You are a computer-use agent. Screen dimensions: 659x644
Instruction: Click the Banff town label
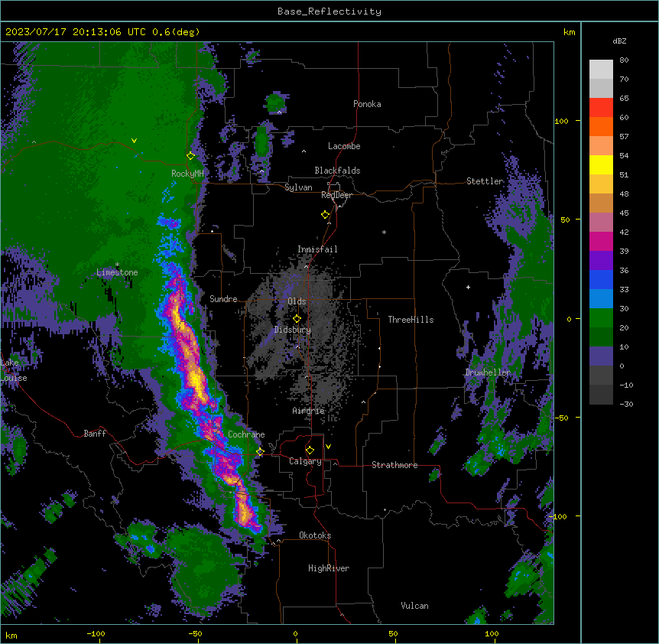95,434
